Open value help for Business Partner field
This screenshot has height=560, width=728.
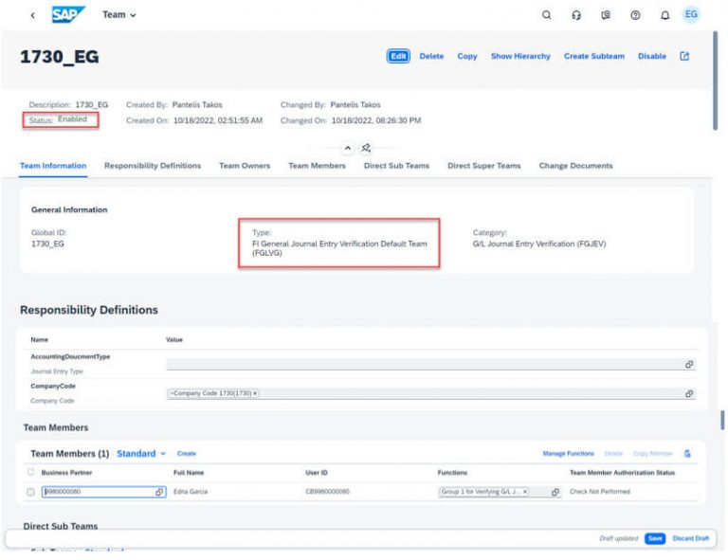tap(160, 492)
